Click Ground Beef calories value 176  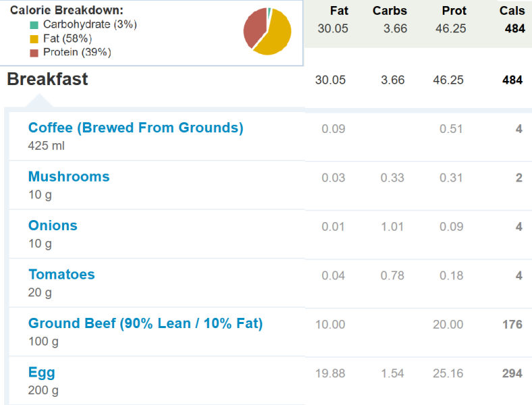coord(512,325)
